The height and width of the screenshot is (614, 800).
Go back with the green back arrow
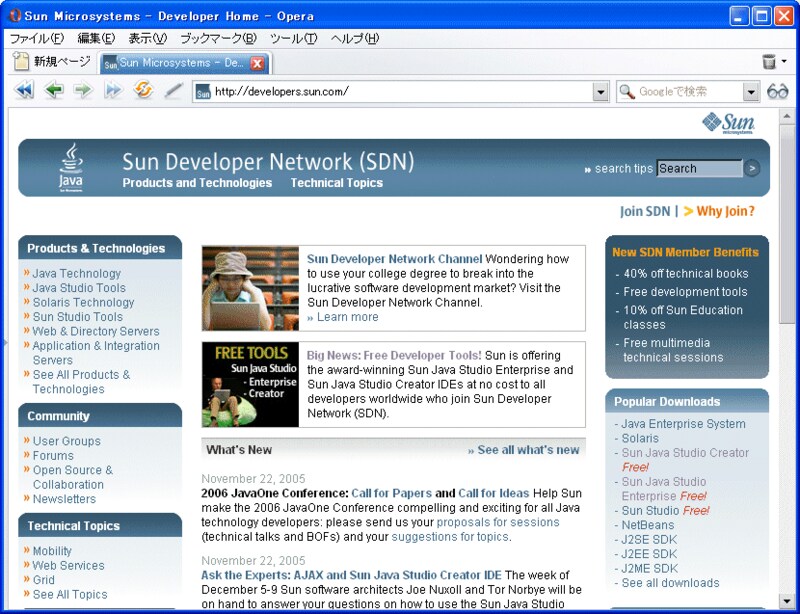coord(54,91)
